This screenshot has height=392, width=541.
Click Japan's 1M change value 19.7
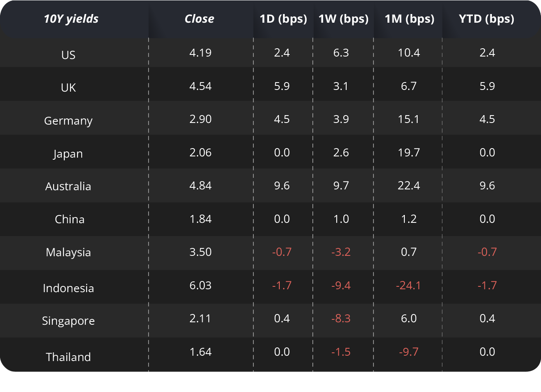(x=409, y=153)
